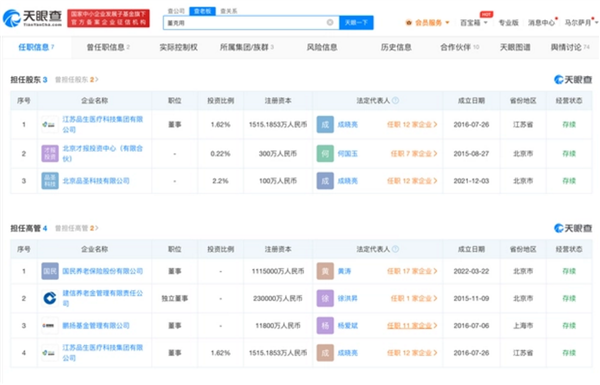Click the purple 杨 avatar badge
This screenshot has height=385, width=600.
[x=325, y=326]
